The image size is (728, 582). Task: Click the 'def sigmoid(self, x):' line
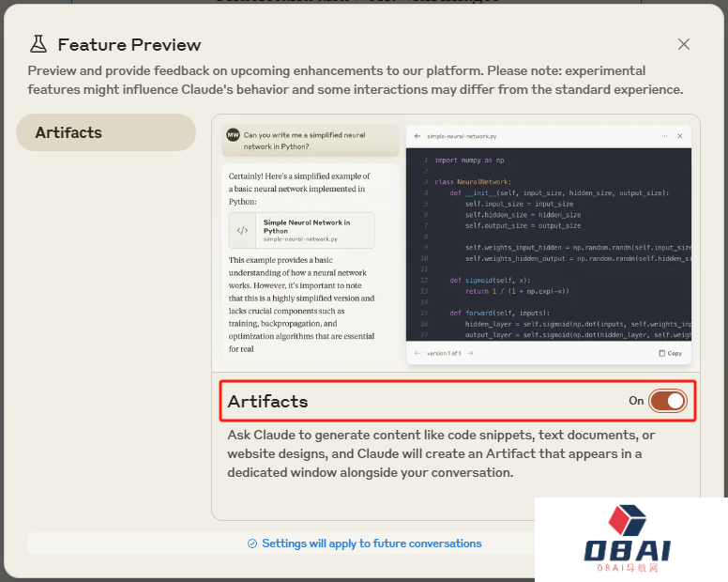click(490, 280)
